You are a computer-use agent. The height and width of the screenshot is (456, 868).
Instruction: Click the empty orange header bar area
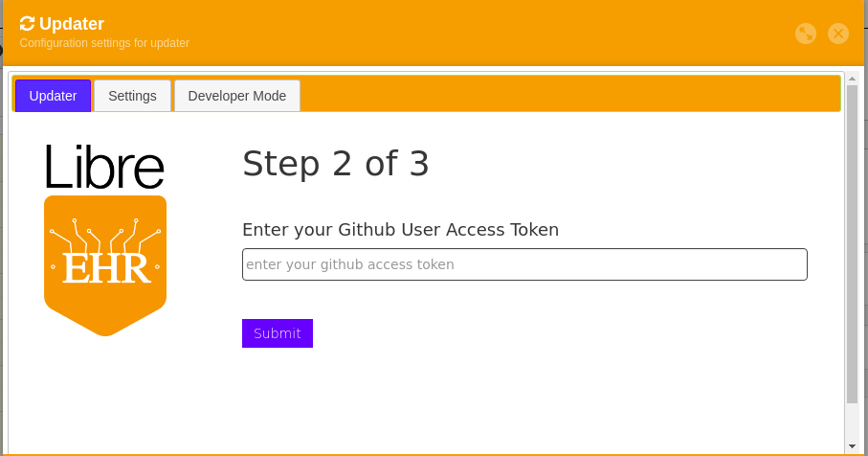click(x=479, y=34)
